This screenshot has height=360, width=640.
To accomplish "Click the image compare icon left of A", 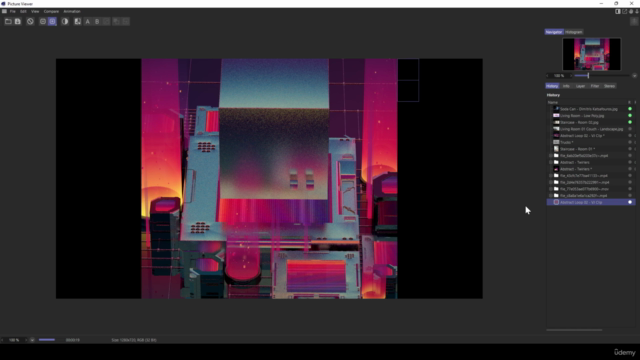I will tap(78, 21).
